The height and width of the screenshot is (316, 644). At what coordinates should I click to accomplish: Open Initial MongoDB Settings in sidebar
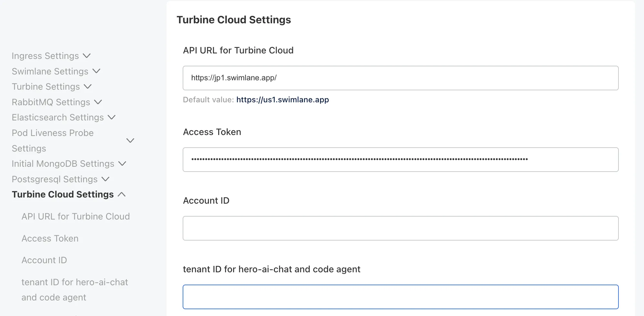[63, 164]
